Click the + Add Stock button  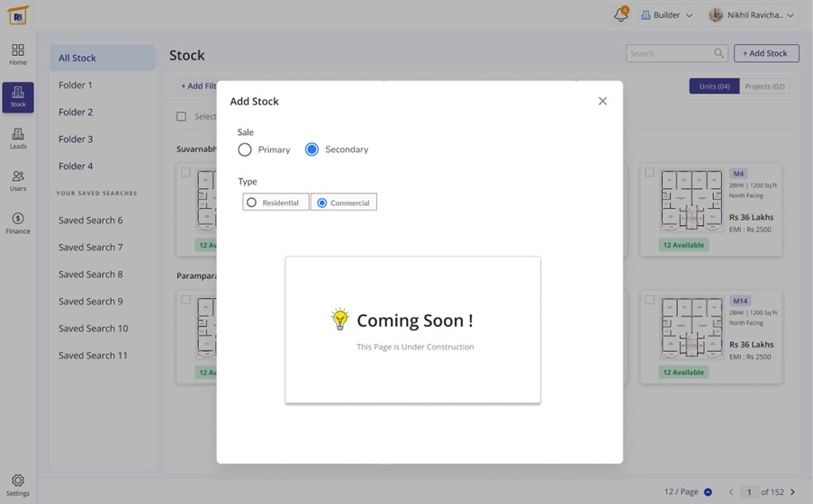point(765,54)
